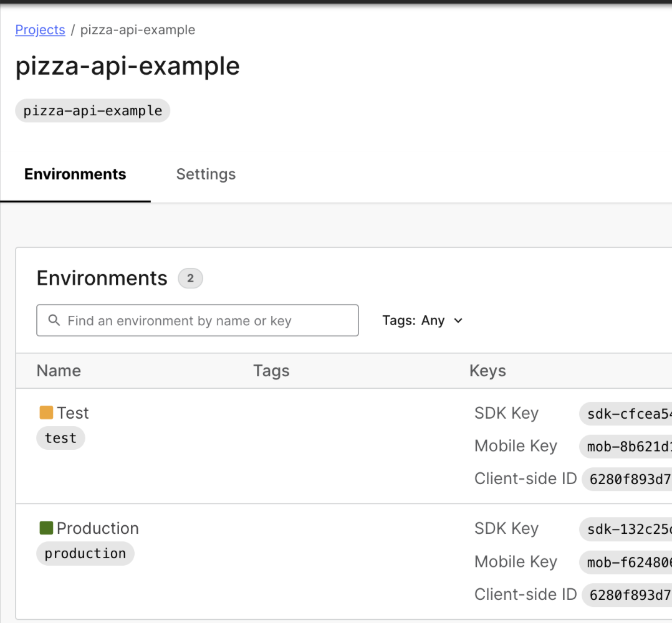Open the Projects breadcrumb link
This screenshot has height=623, width=672.
(40, 30)
